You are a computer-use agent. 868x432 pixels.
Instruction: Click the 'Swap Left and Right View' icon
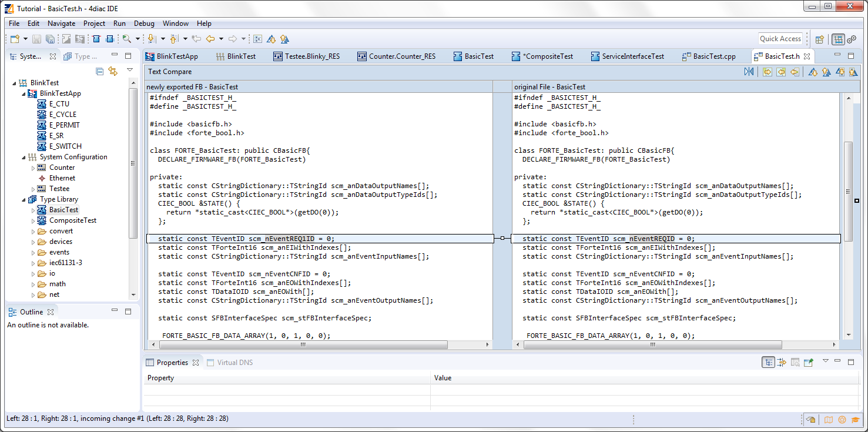(x=749, y=71)
